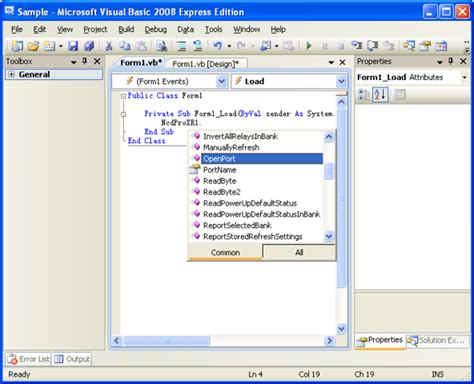Click the Copy toolbar icon
The height and width of the screenshot is (384, 474).
pyautogui.click(x=125, y=46)
